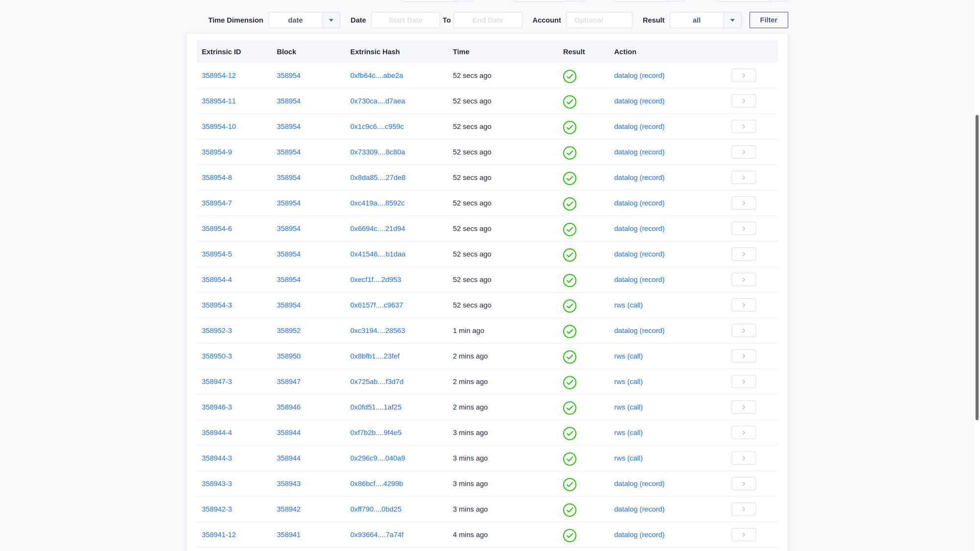The width and height of the screenshot is (980, 551).
Task: Click the success checkmark for 358944-4
Action: tap(569, 433)
